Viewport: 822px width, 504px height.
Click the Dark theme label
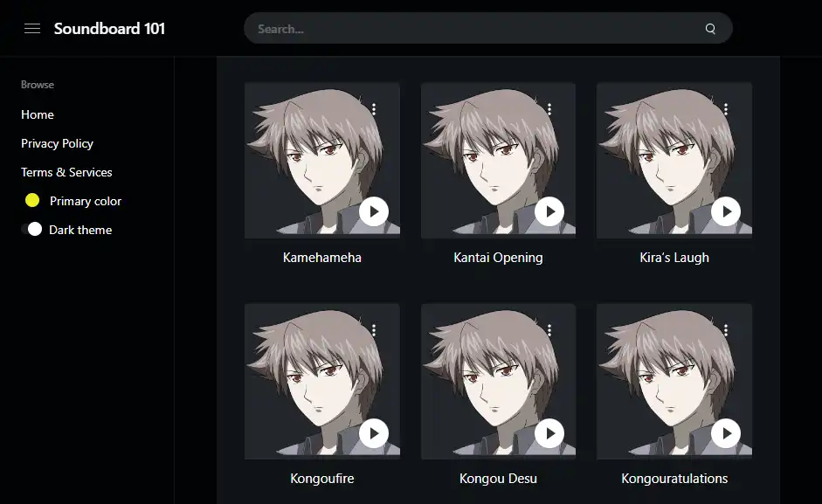[x=80, y=230]
